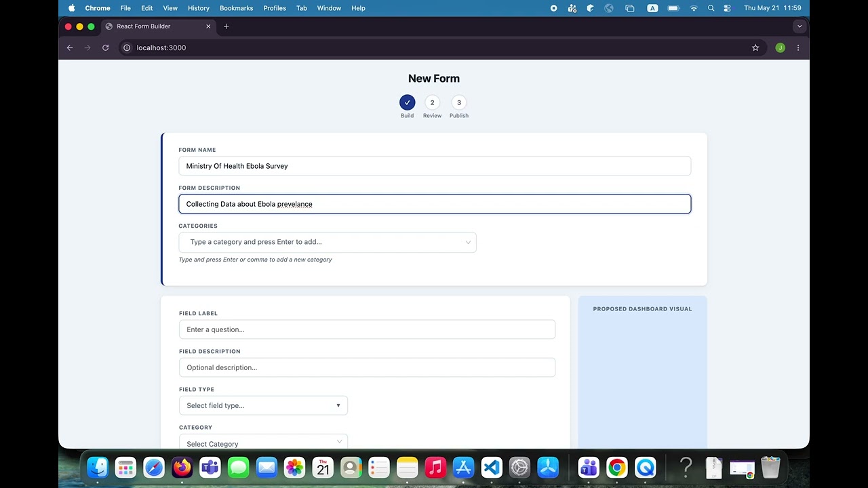Open the tab search dropdown arrow

point(800,26)
